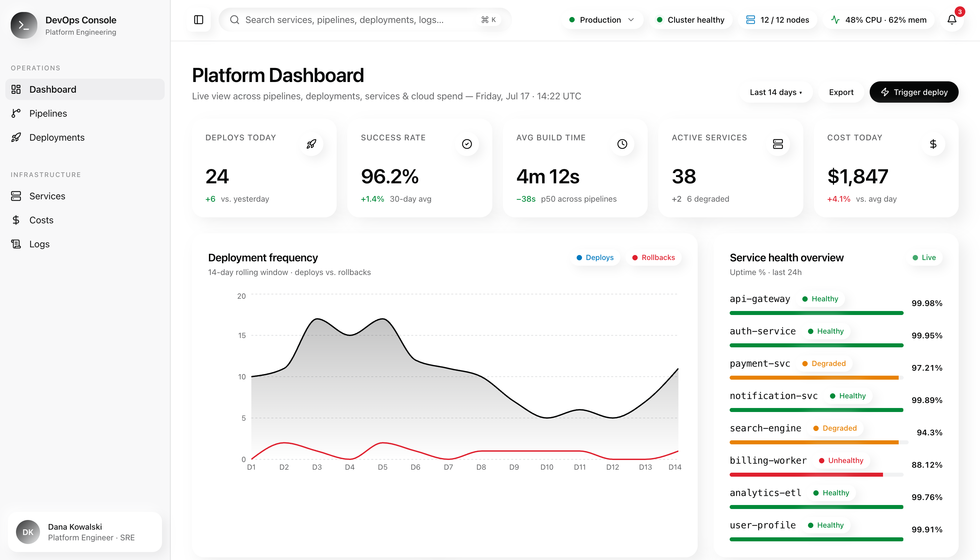Open Dana Kowalski's profile card

(x=85, y=532)
